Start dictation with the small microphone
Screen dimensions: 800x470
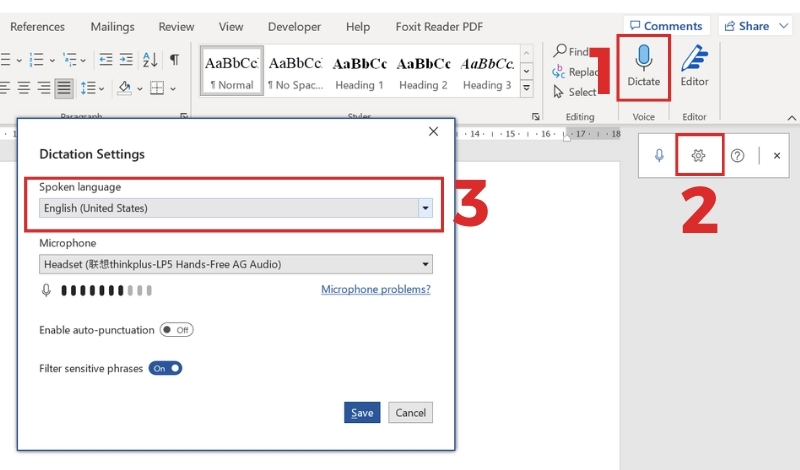[x=659, y=155]
